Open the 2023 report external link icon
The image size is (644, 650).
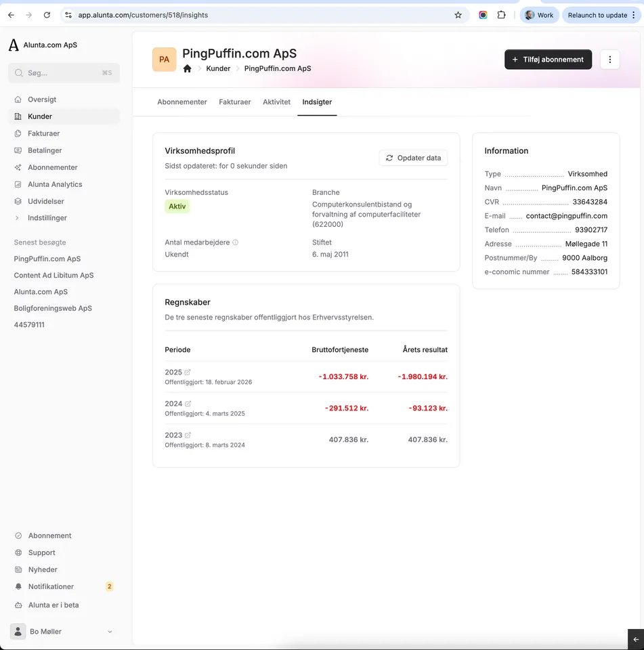(x=188, y=435)
